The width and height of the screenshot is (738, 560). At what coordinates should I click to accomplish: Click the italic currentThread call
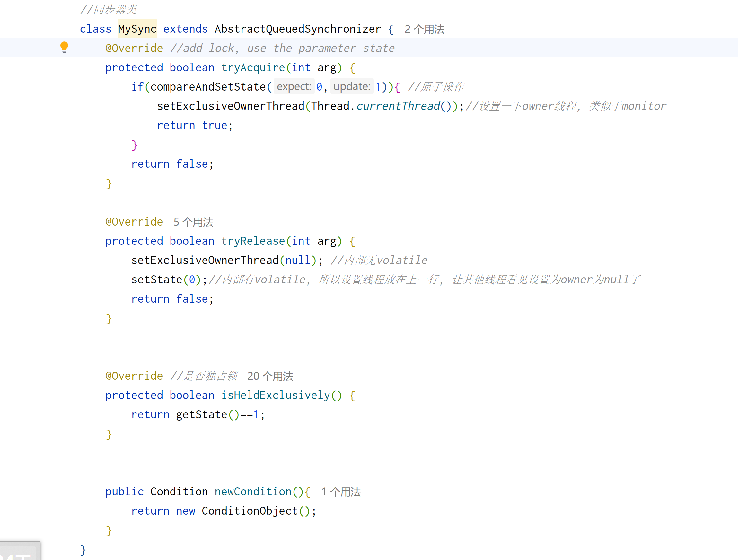point(398,106)
